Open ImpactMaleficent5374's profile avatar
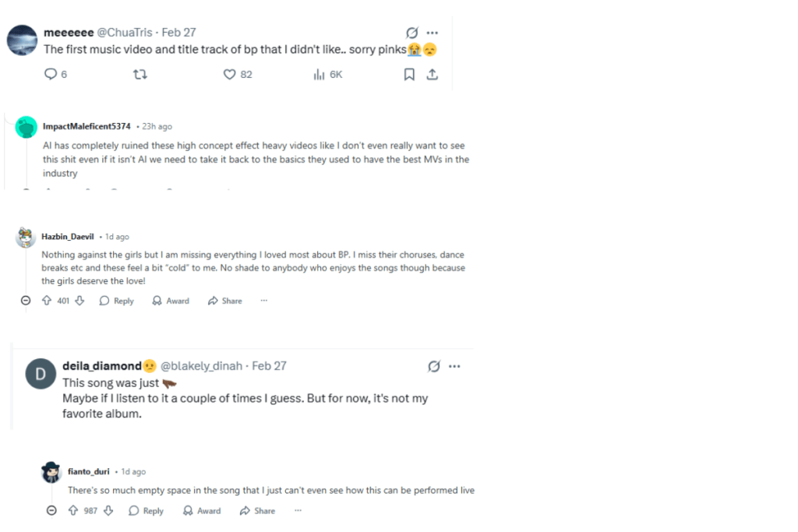 (26, 125)
